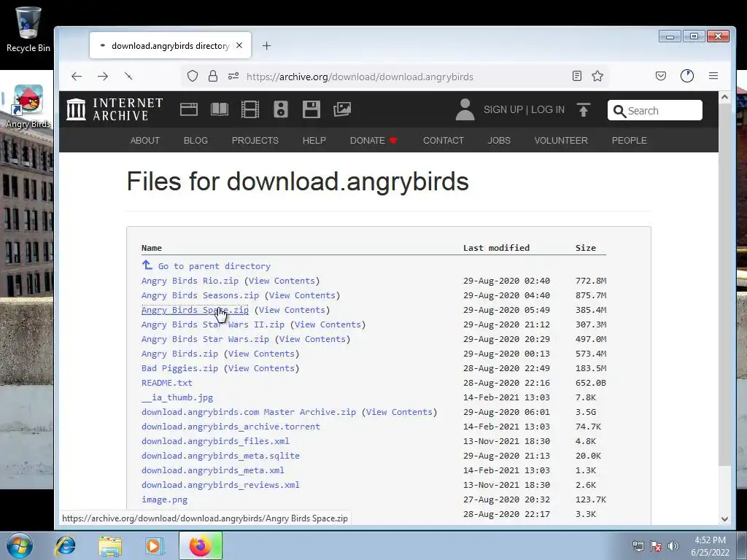Download Bad Piggies.zip
This screenshot has height=560, width=747.
point(179,368)
